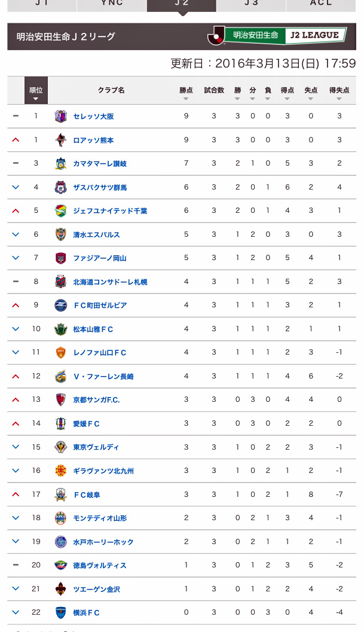
Task: Open the 松本山雅FC club link
Action: coord(93,329)
